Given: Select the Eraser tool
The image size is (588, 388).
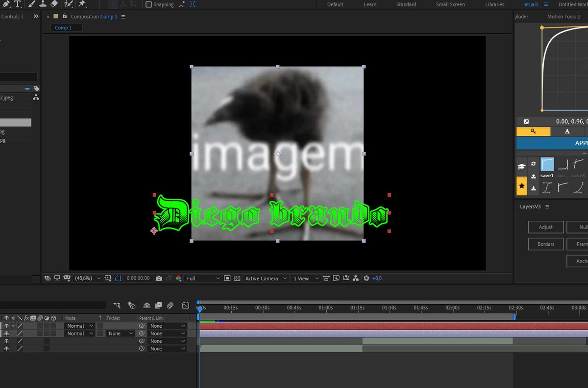Looking at the screenshot, I should [x=54, y=4].
